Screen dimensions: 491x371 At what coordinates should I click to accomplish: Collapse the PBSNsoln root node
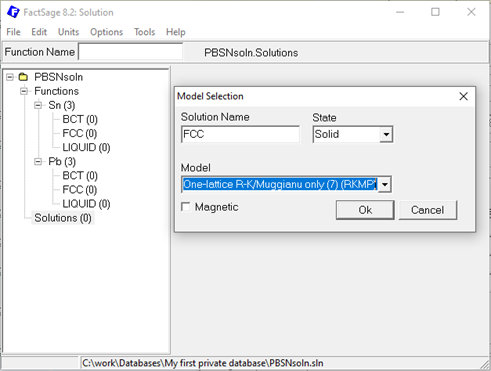pos(10,77)
